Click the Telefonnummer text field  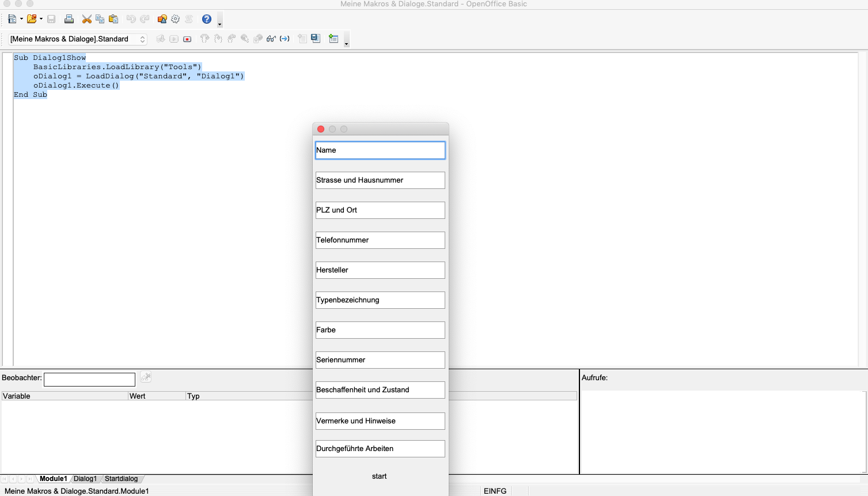[x=380, y=240]
